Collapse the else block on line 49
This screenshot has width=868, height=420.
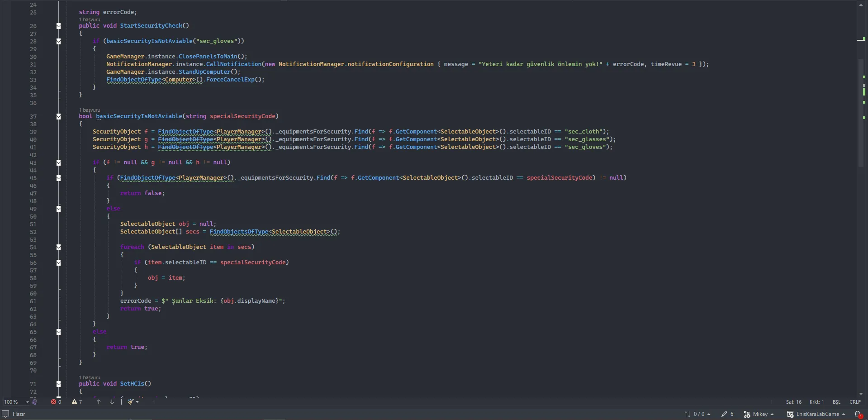pos(58,209)
